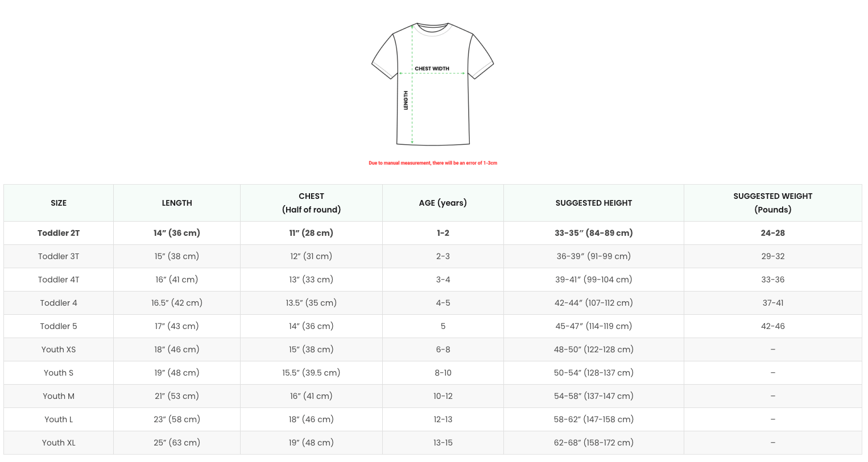Click the SIZE column header
This screenshot has width=868, height=462.
59,203
